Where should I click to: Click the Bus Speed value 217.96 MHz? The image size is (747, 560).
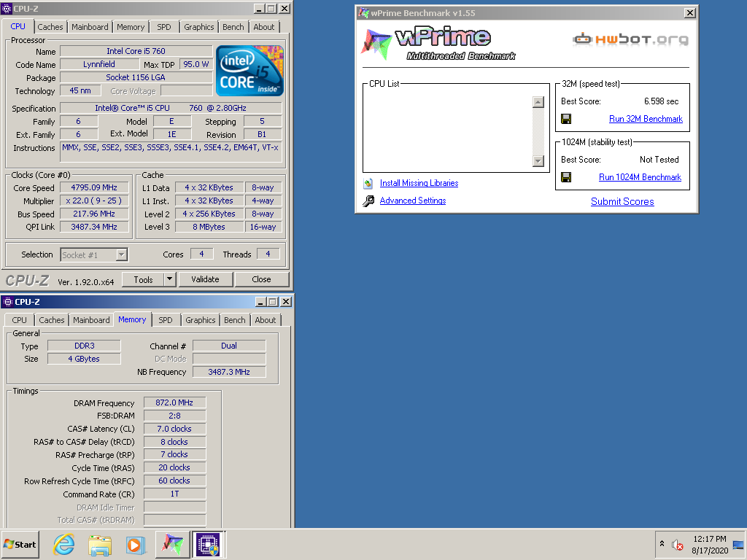click(94, 214)
